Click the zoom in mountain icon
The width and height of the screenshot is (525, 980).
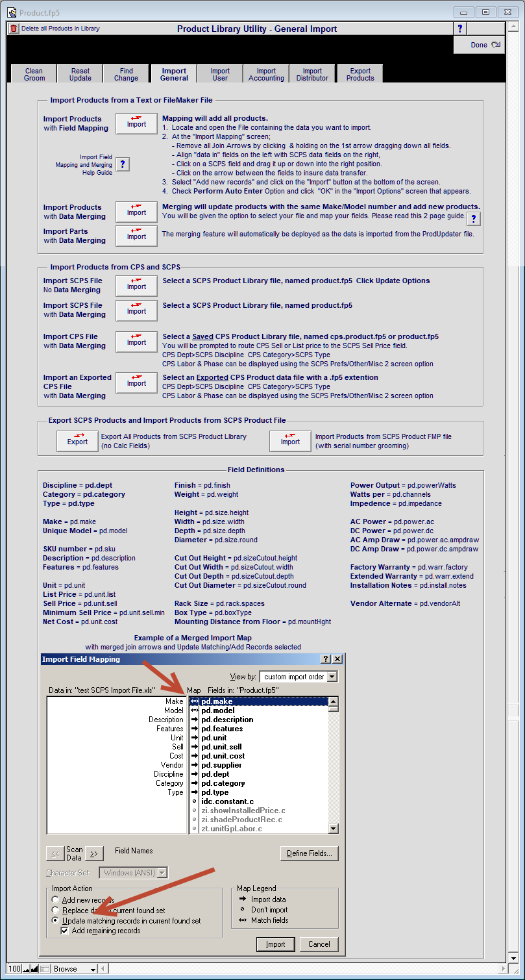(35, 969)
